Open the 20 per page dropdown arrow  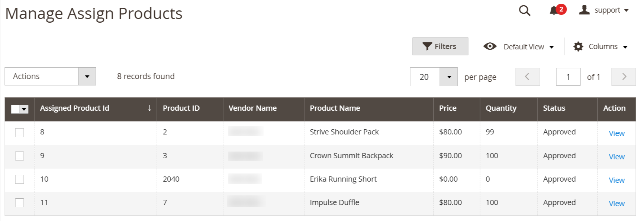pos(449,77)
